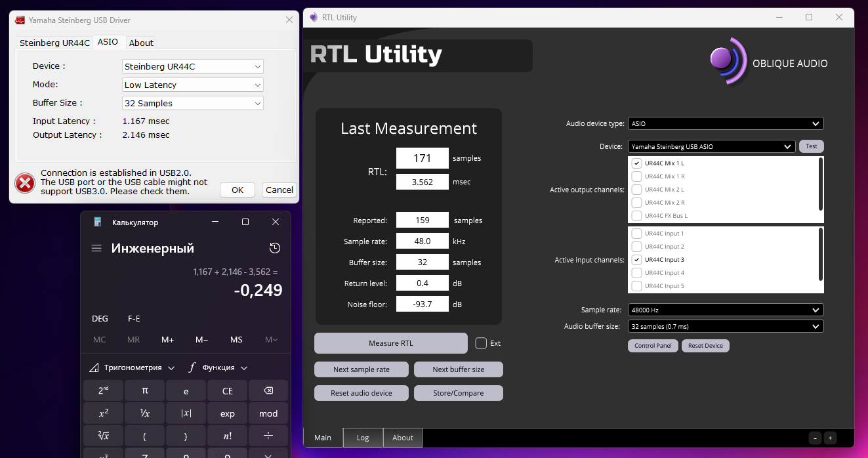Switch to the Log tab in RTL Utility
This screenshot has height=458, width=868.
pos(363,438)
